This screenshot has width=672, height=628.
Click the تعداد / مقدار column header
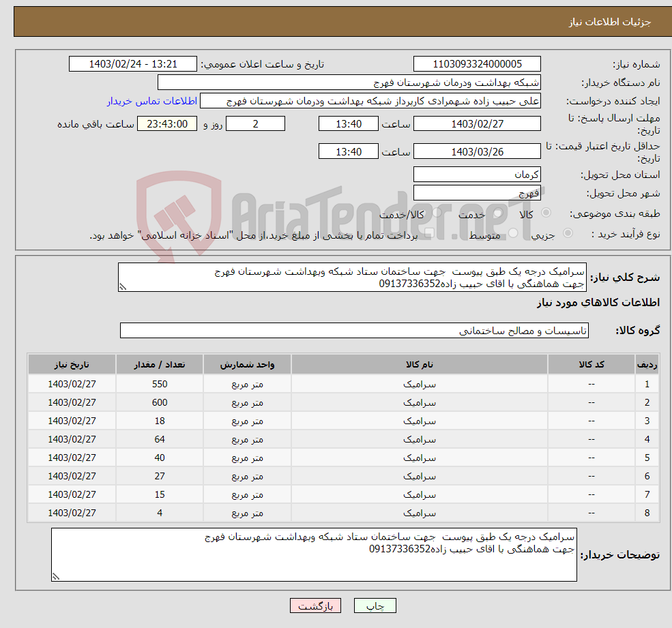pos(160,364)
